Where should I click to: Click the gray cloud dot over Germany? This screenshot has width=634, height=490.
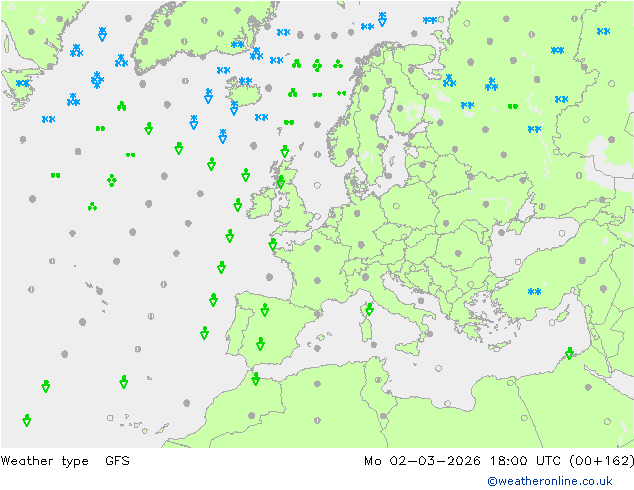(361, 245)
